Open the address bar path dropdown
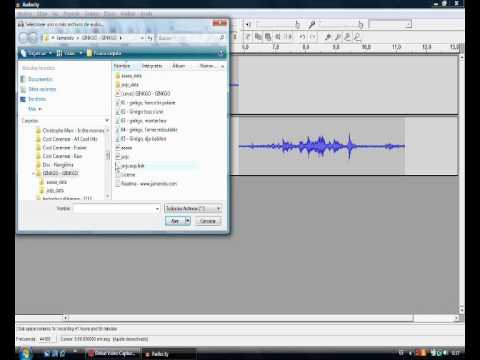Screen dimensions: 480x360 pyautogui.click(x=142, y=38)
